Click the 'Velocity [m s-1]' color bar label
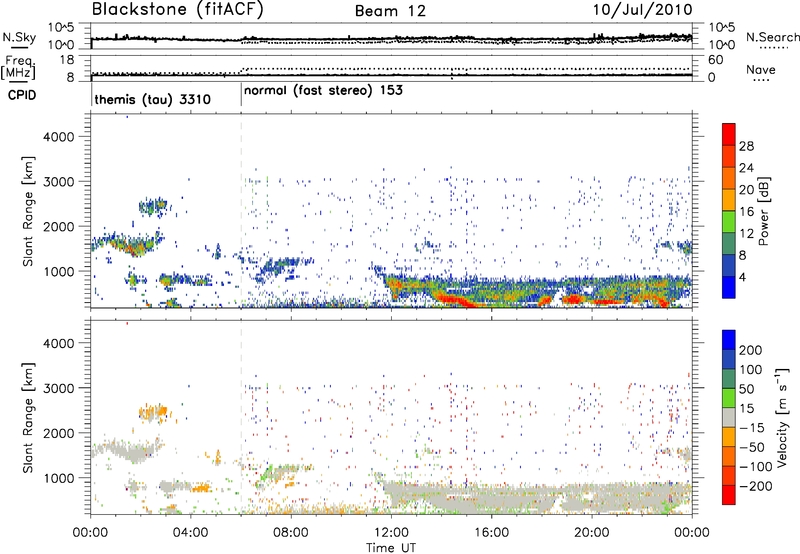 click(x=782, y=417)
